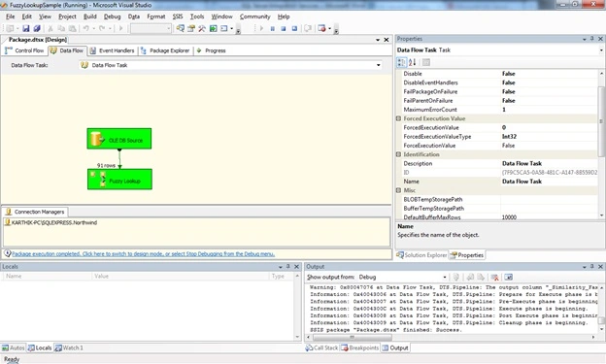Switch to the Autos tab
This screenshot has width=606, height=364.
click(x=14, y=347)
